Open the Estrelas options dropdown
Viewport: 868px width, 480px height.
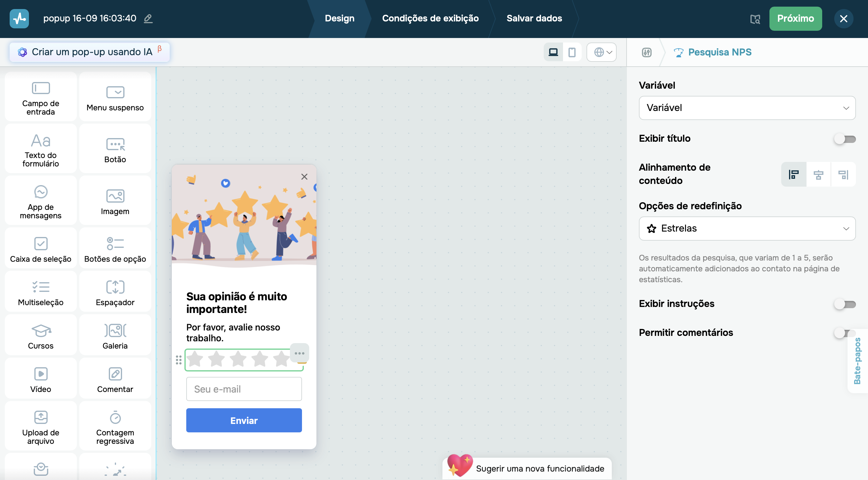(x=747, y=229)
